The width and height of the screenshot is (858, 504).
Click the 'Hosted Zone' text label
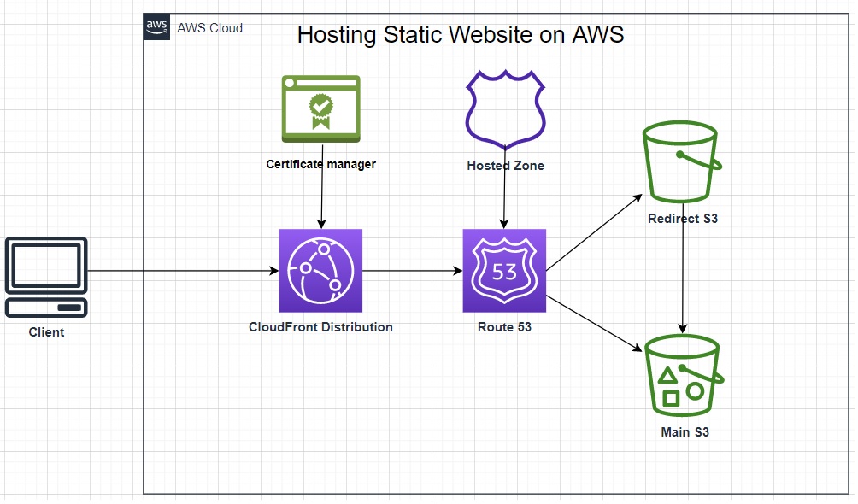pyautogui.click(x=505, y=166)
